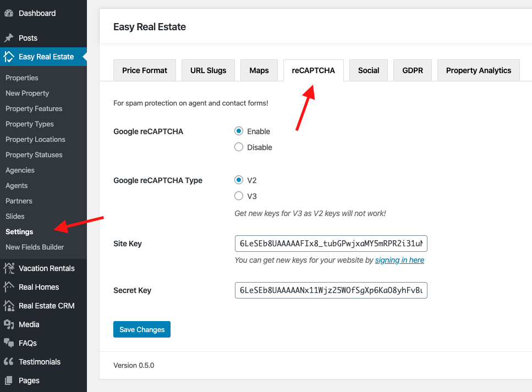Viewport: 532px width, 392px height.
Task: Click into the Secret Key field
Action: pos(331,290)
